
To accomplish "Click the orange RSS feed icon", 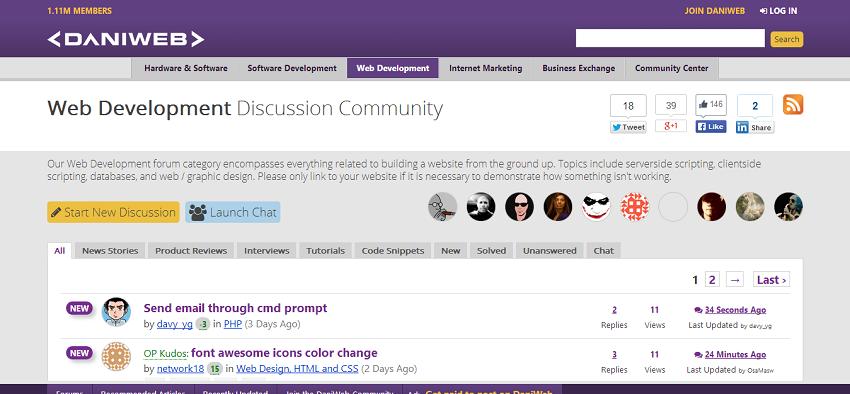I will pyautogui.click(x=793, y=105).
